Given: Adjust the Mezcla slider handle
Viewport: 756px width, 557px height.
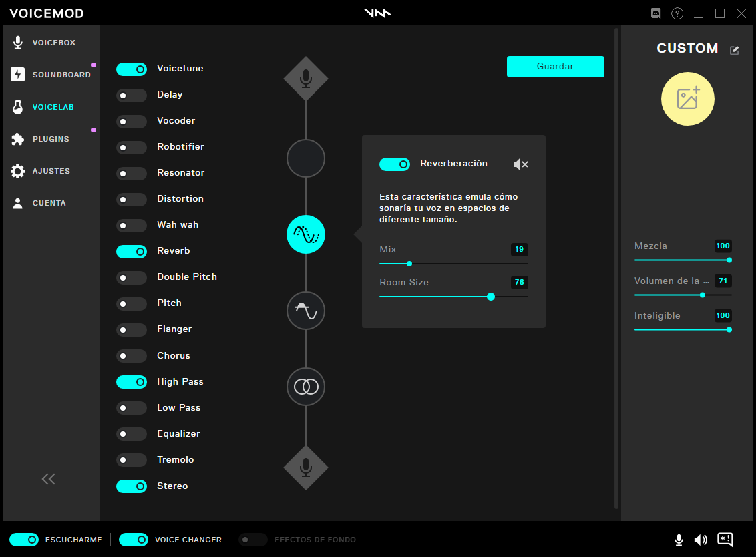Looking at the screenshot, I should (x=729, y=260).
